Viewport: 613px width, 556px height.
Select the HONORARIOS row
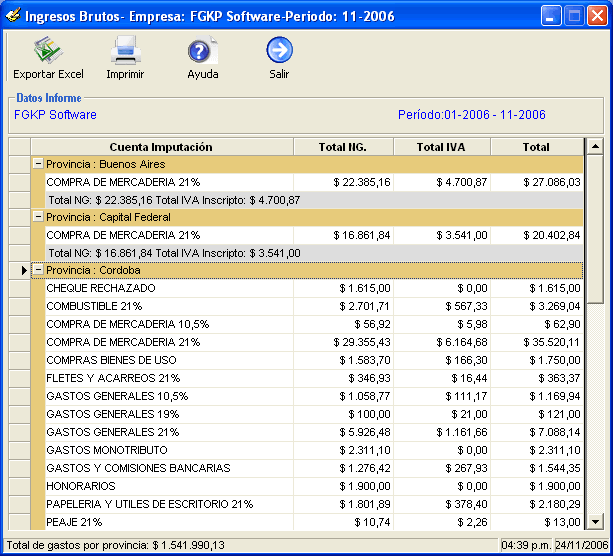pyautogui.click(x=314, y=486)
